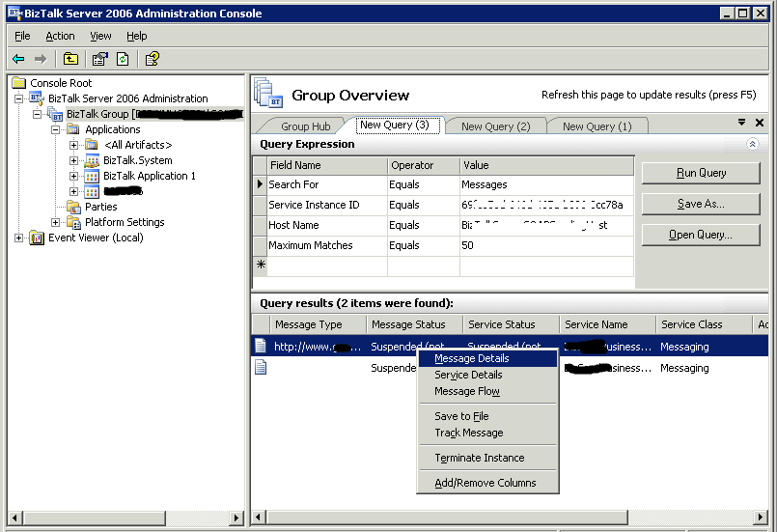Viewport: 777px width, 532px height.
Task: Click the BizTalk.System application icon
Action: (x=92, y=160)
